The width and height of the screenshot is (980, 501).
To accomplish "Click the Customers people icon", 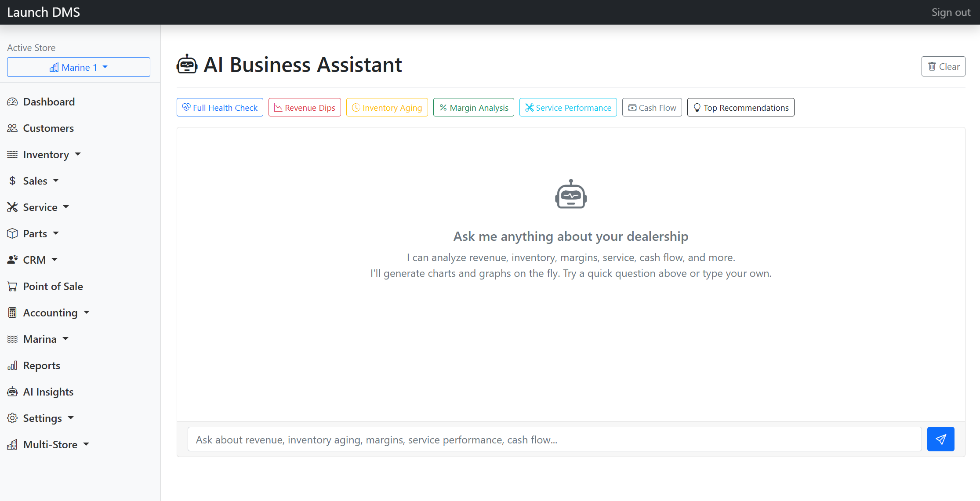I will pyautogui.click(x=12, y=128).
